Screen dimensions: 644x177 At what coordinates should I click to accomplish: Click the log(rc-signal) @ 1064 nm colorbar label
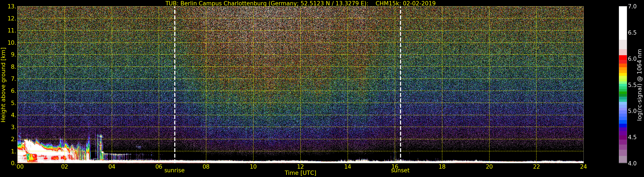[639, 85]
